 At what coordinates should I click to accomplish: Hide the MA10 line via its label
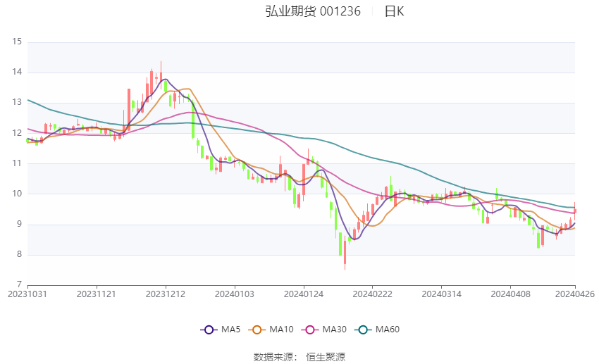281,330
